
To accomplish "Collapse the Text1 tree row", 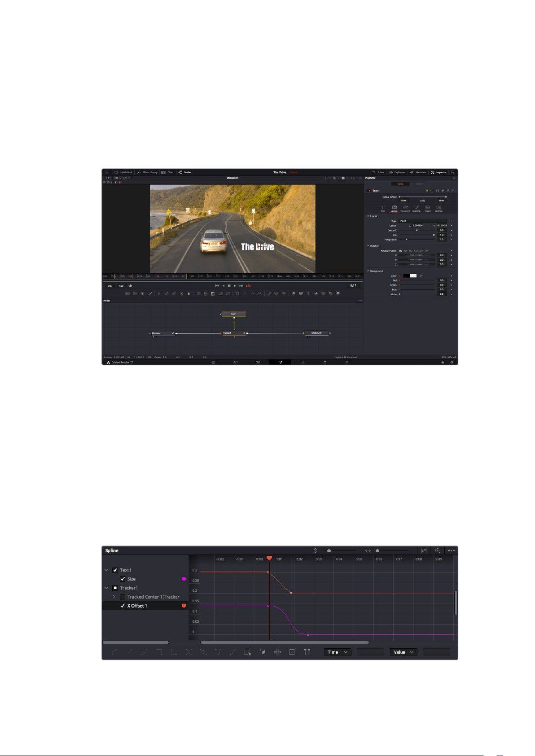I will (106, 570).
